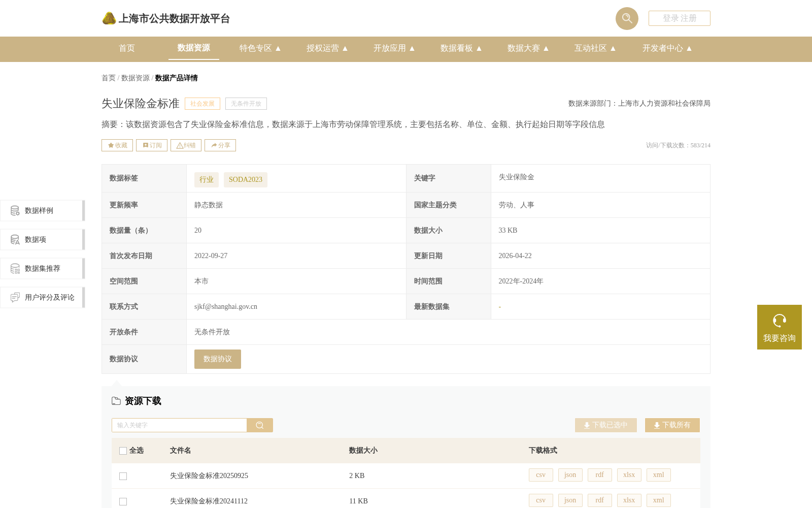Click the platform logo icon
812x508 pixels.
[109, 18]
